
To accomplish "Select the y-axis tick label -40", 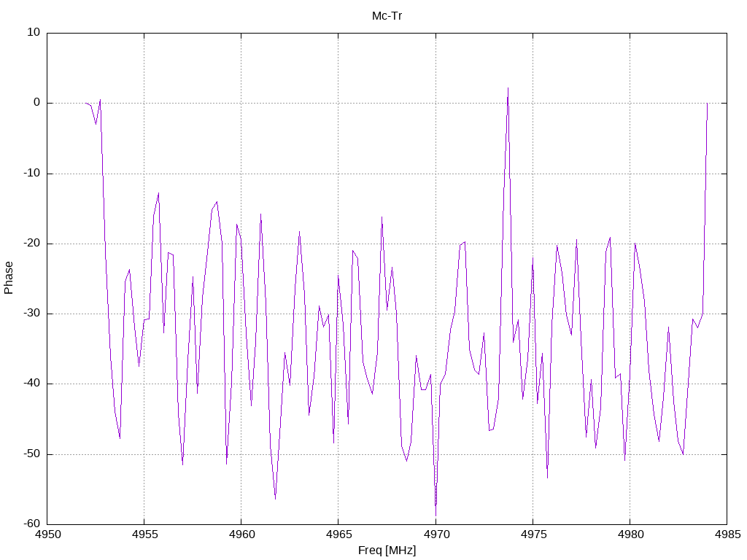I will (32, 384).
